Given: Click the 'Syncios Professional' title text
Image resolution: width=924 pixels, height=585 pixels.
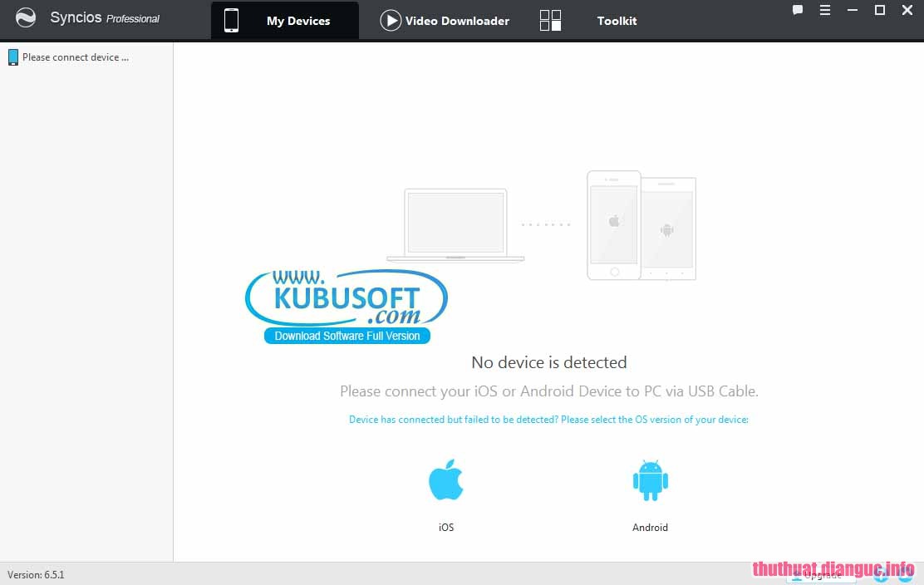Looking at the screenshot, I should (x=105, y=17).
